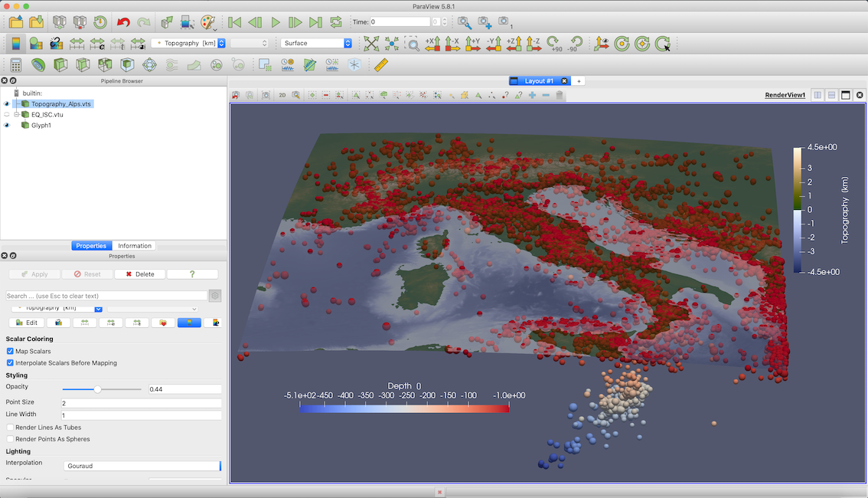Click the Zoom to box icon

click(x=412, y=43)
